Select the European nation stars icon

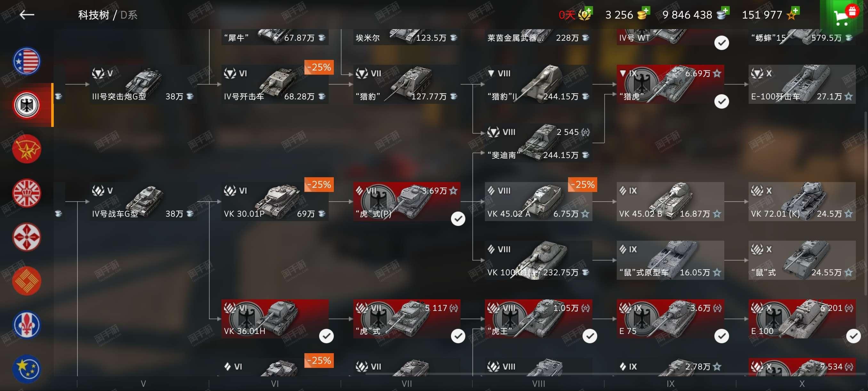pos(27,369)
